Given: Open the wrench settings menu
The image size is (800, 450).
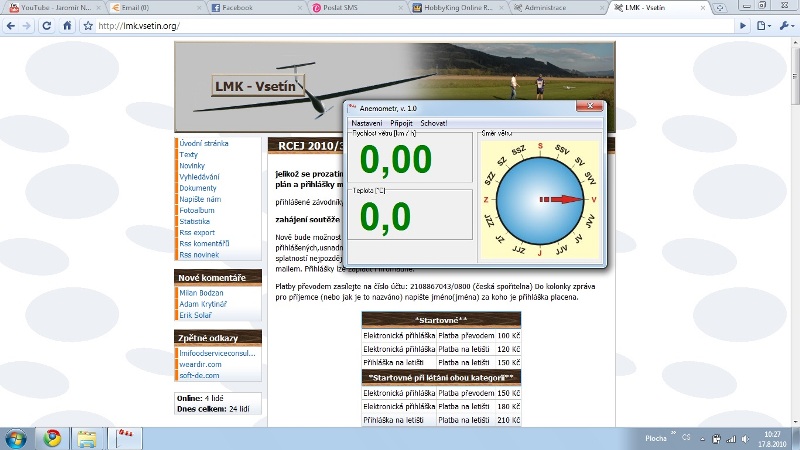Looking at the screenshot, I should (x=786, y=26).
